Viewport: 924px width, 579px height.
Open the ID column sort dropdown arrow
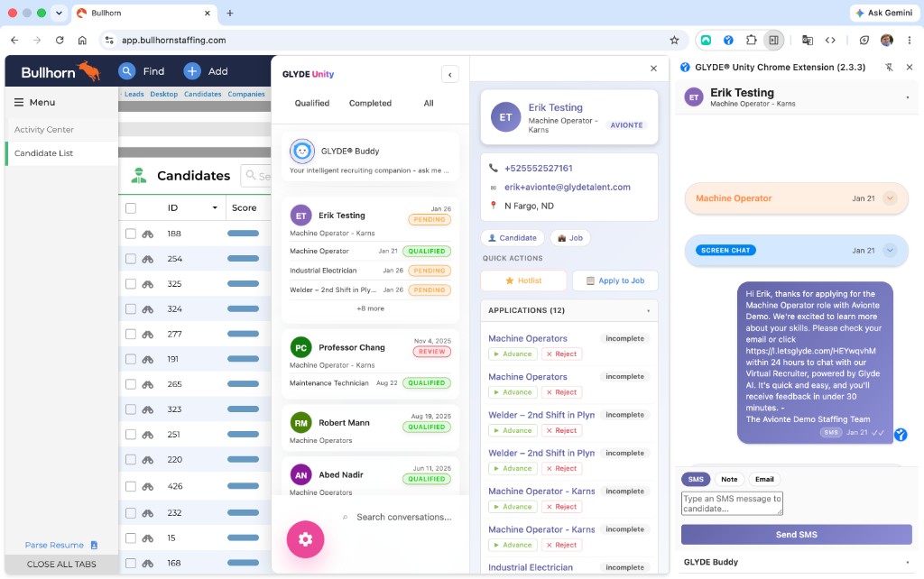pos(215,208)
